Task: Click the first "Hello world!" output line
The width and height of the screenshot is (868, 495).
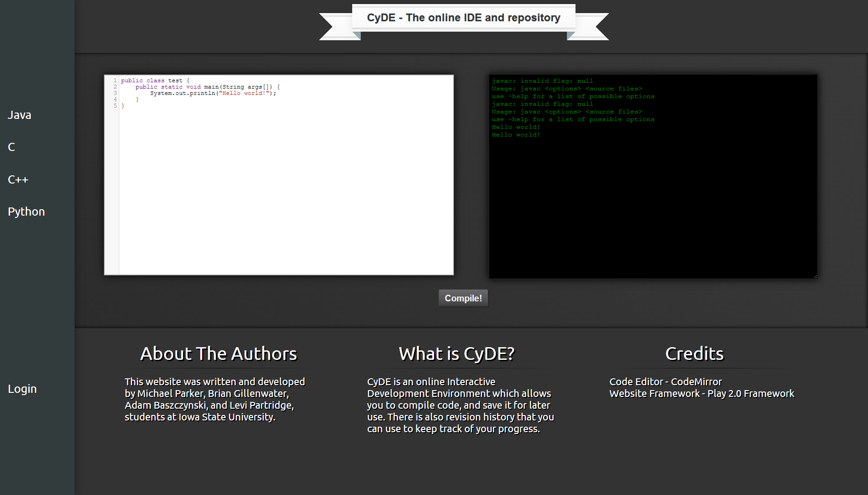Action: pyautogui.click(x=516, y=127)
